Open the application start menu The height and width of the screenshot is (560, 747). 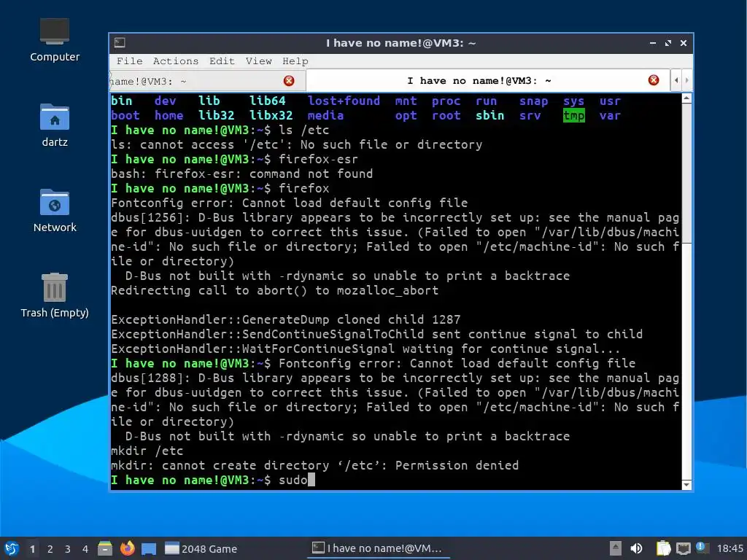point(12,548)
